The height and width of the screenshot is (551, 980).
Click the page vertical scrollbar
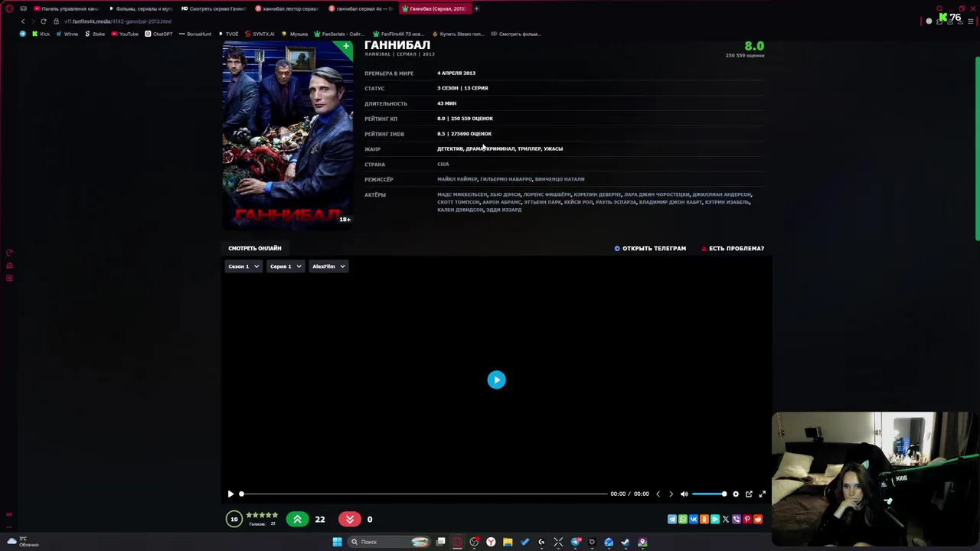click(x=977, y=149)
